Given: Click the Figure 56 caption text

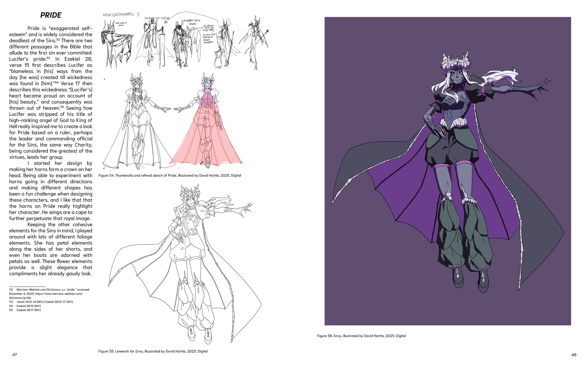Looking at the screenshot, I should 361,336.
